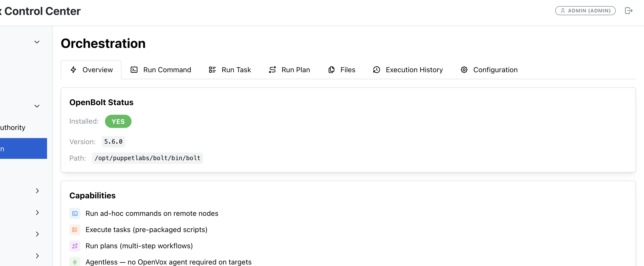This screenshot has width=644, height=266.
Task: Click the logout icon in header
Action: 629,11
